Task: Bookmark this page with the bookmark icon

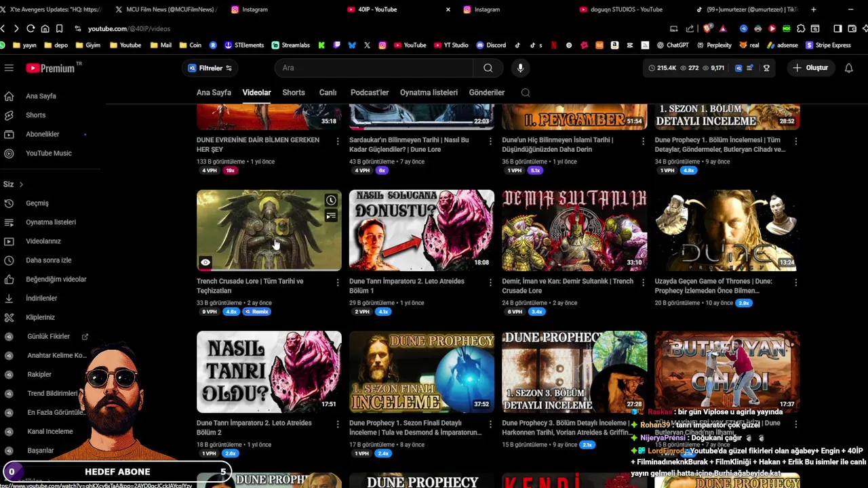Action: 59,28
